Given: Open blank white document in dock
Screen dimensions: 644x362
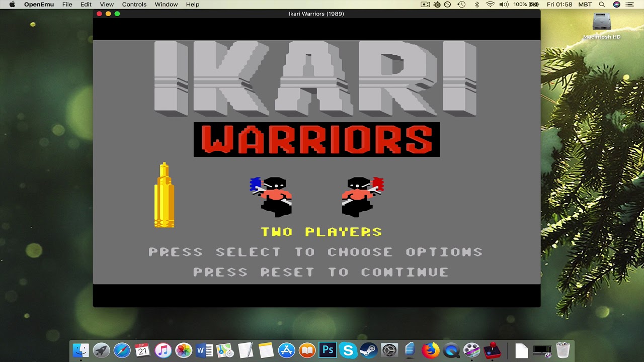Looking at the screenshot, I should [x=522, y=350].
